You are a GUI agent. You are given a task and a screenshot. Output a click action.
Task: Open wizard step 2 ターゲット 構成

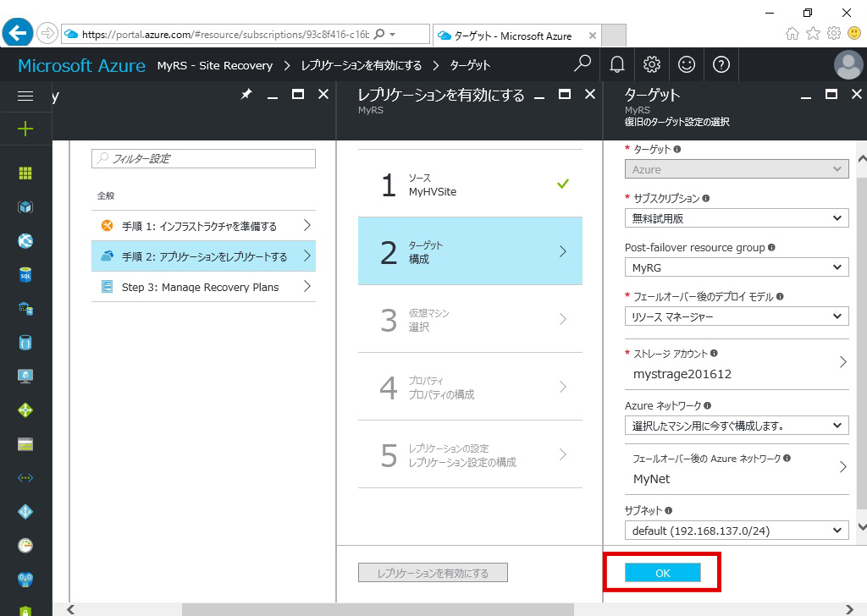click(x=470, y=250)
